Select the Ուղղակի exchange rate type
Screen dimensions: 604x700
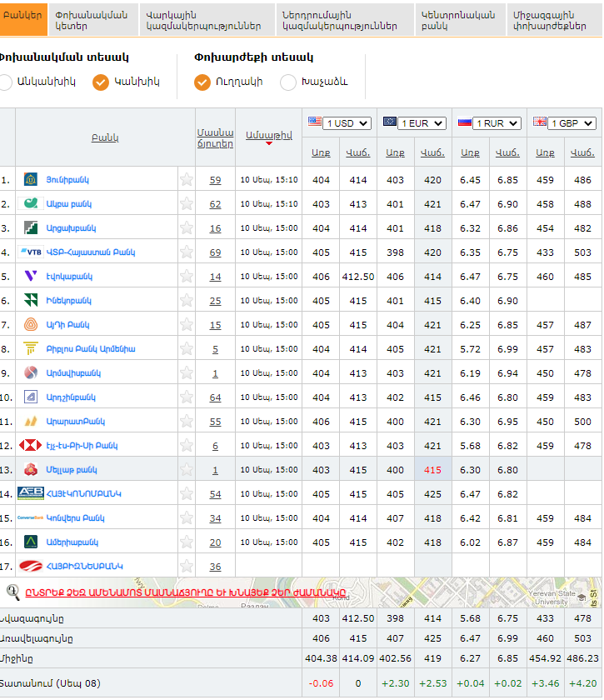tap(202, 82)
